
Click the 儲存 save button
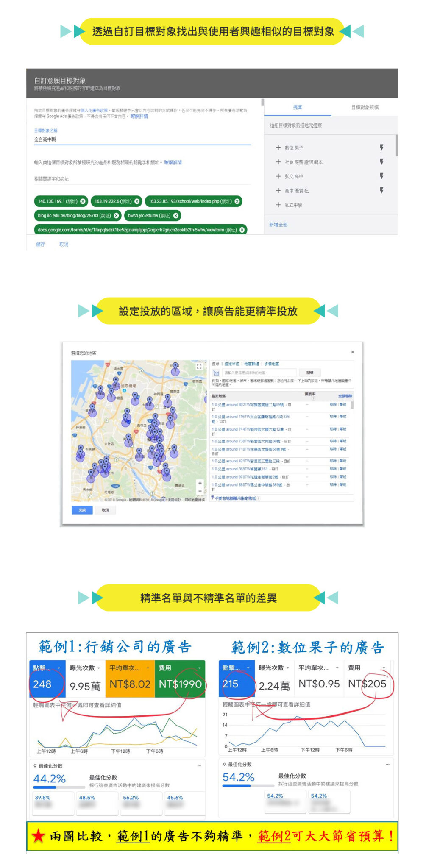click(x=41, y=244)
